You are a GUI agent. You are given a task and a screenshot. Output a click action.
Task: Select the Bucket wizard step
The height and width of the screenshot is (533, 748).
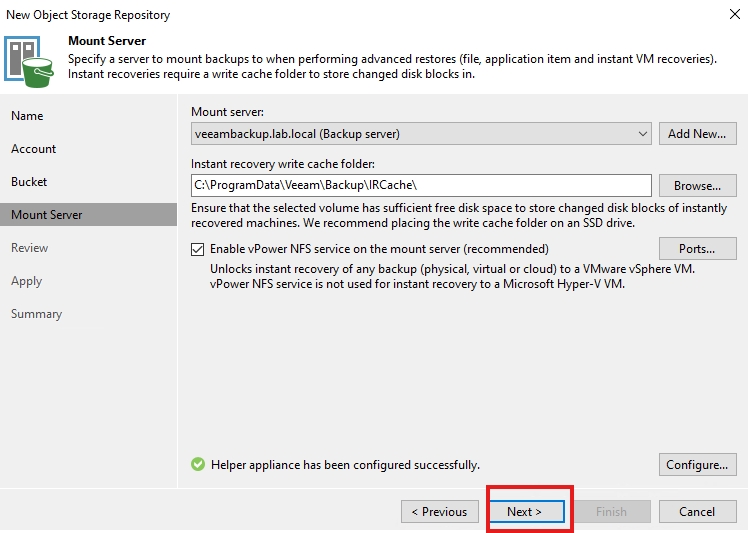(x=29, y=182)
